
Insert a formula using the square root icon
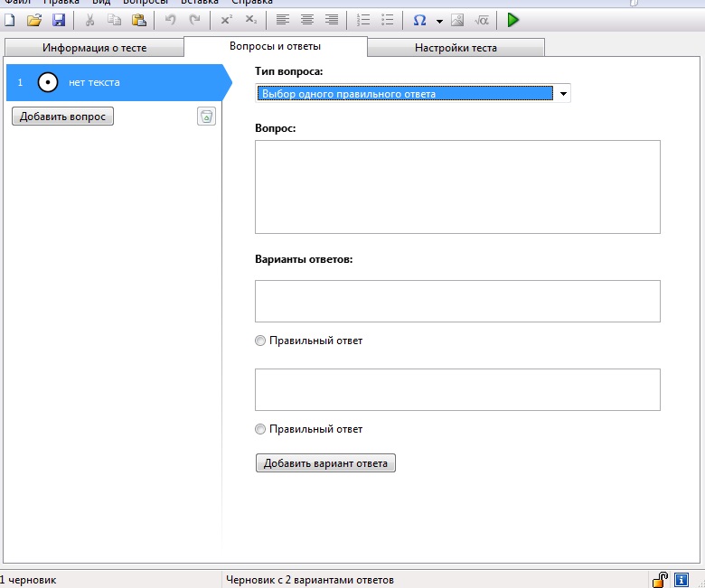coord(482,20)
